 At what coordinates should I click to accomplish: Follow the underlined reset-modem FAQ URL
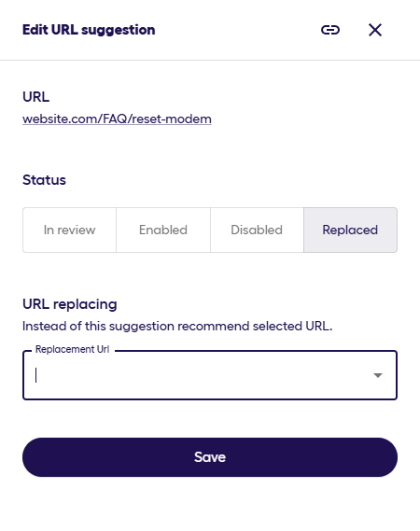click(x=117, y=119)
